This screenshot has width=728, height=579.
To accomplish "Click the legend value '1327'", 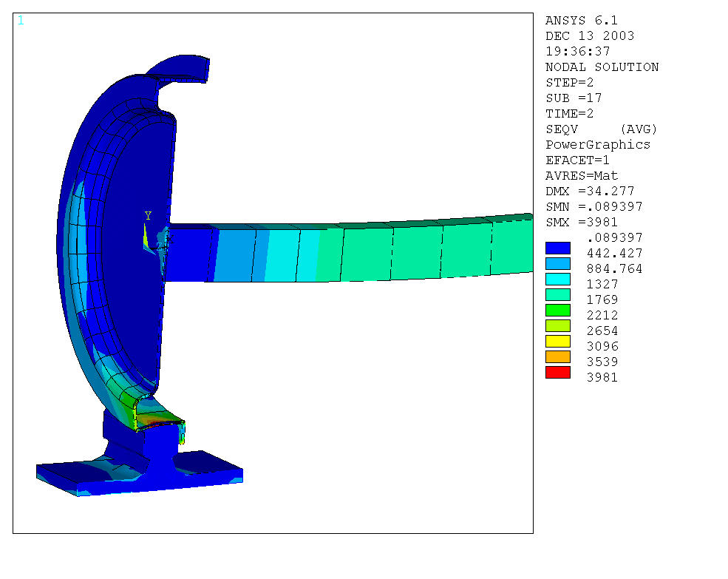I will (x=602, y=285).
